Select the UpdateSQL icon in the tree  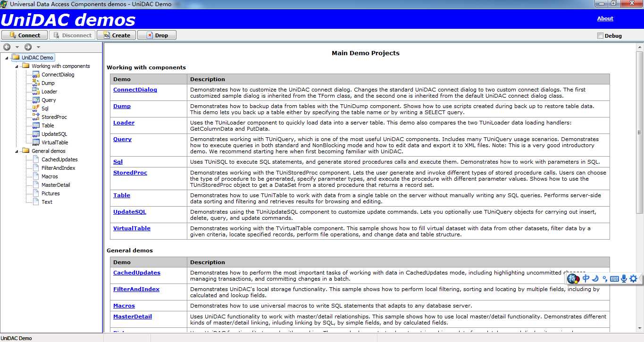(36, 134)
